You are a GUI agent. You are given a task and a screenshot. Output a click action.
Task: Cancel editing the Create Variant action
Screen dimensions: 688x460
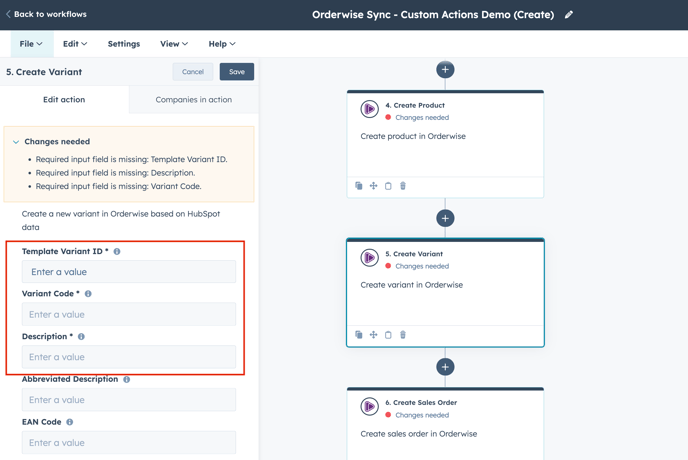click(193, 72)
